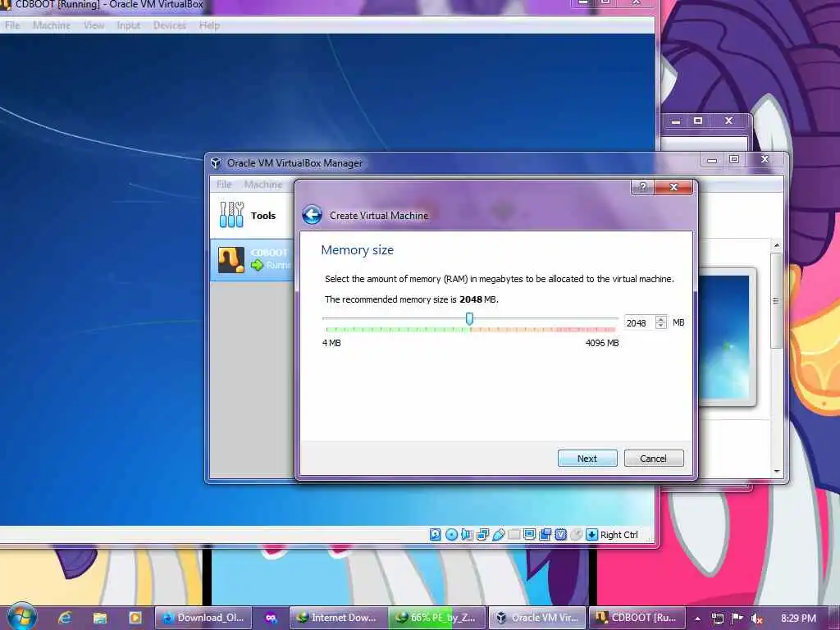Switch to Internet Download Manager taskbar button

[338, 619]
